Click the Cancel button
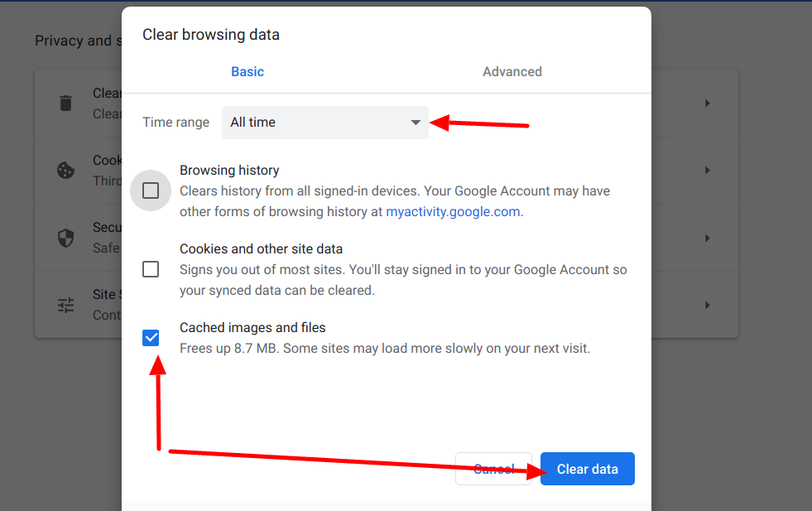This screenshot has height=511, width=812. pyautogui.click(x=493, y=469)
